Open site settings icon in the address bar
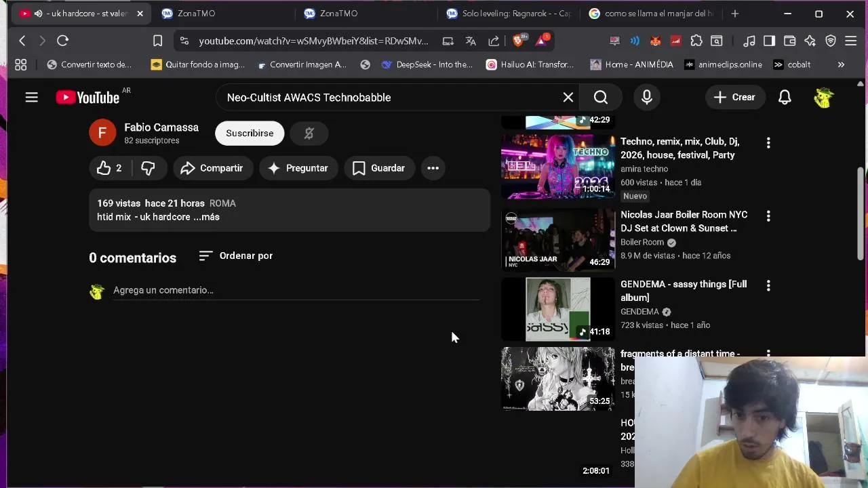 tap(184, 41)
